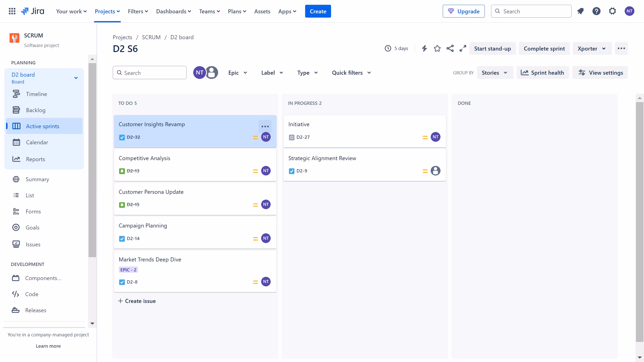644x362 pixels.
Task: Select the Backlog icon in sidebar
Action: click(16, 110)
